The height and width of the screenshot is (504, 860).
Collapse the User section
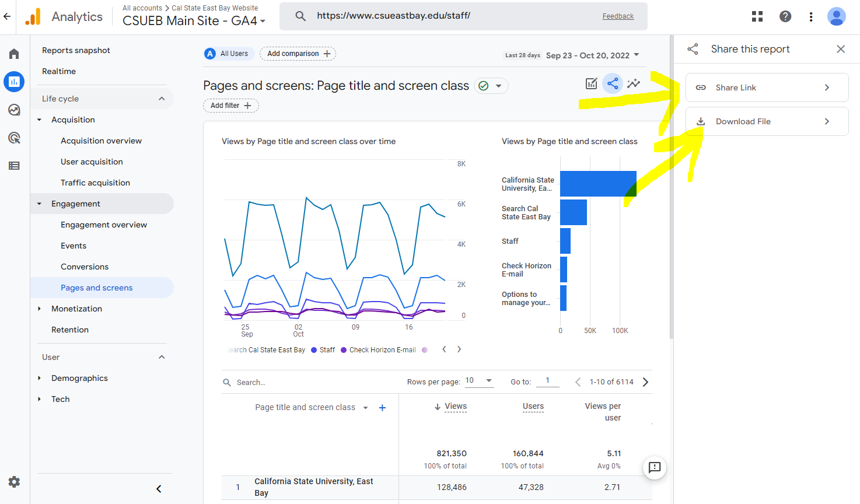tap(162, 357)
